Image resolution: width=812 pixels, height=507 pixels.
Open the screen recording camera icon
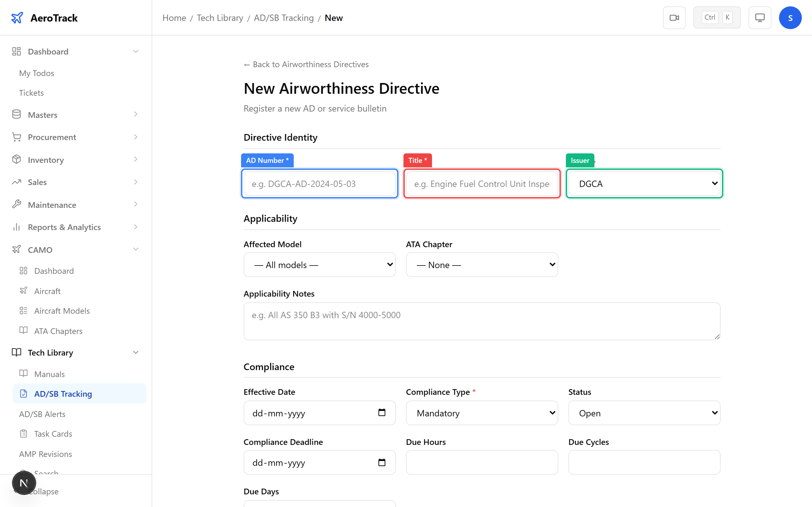pos(674,17)
